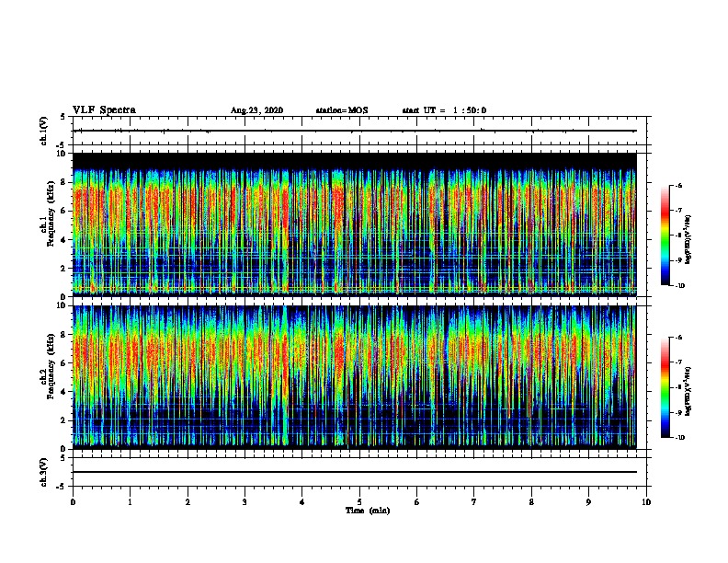
Task: Click the time axis tick label '7'
Action: (474, 502)
